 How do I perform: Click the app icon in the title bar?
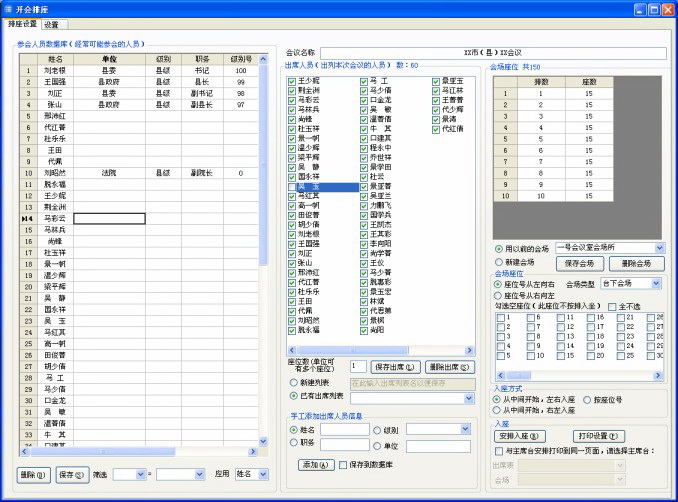[x=9, y=9]
